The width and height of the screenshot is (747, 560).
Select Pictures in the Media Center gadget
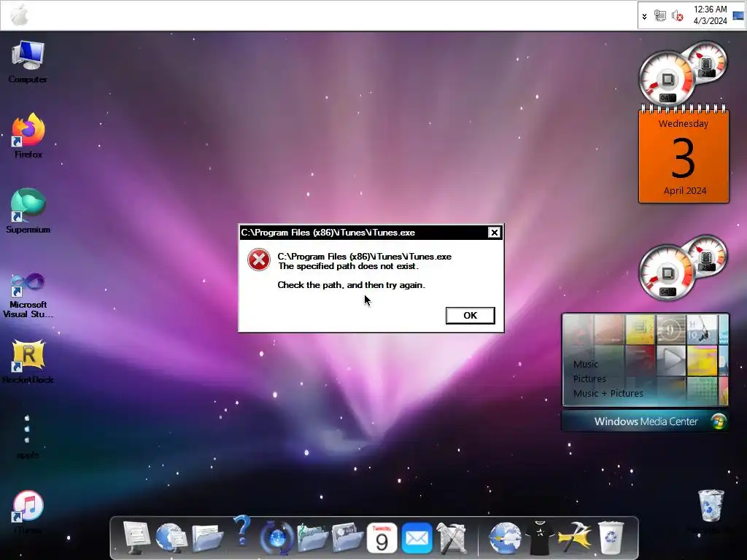click(x=589, y=379)
